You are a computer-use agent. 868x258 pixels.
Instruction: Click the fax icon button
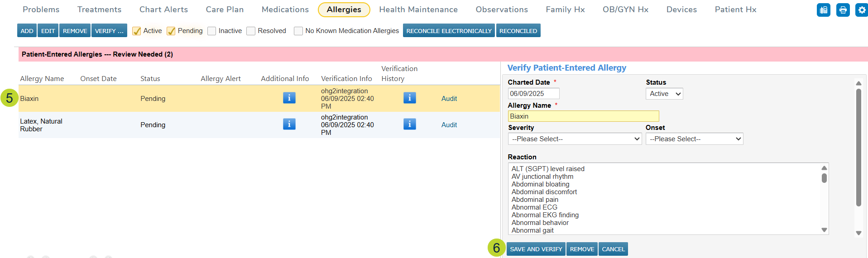pos(823,10)
